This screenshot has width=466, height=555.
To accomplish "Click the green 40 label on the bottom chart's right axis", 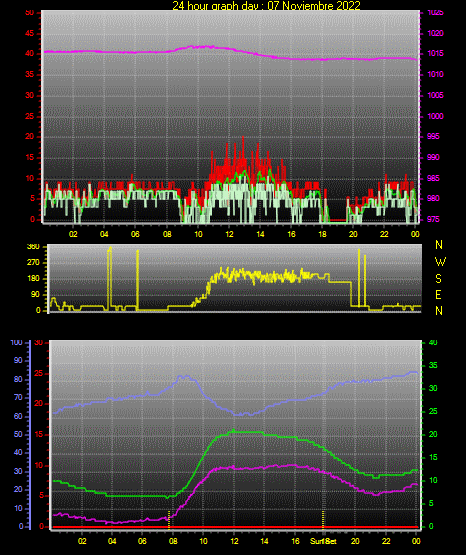I will (x=433, y=342).
